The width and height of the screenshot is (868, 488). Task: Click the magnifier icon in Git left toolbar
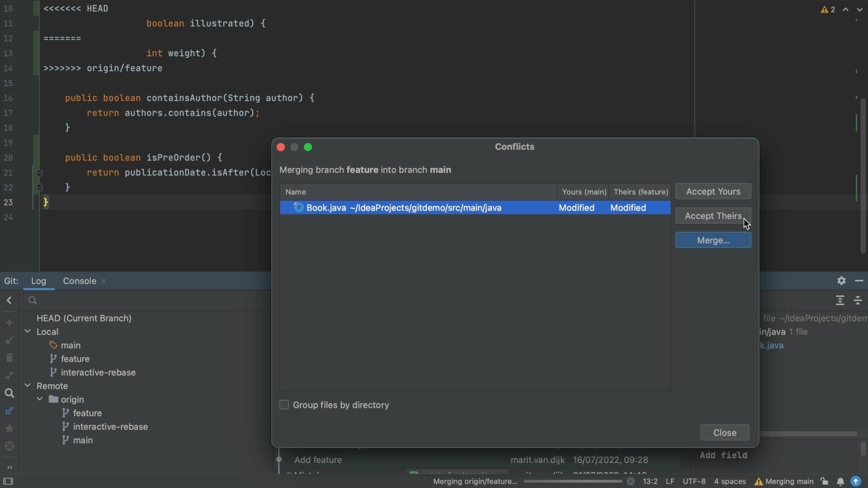pyautogui.click(x=9, y=393)
